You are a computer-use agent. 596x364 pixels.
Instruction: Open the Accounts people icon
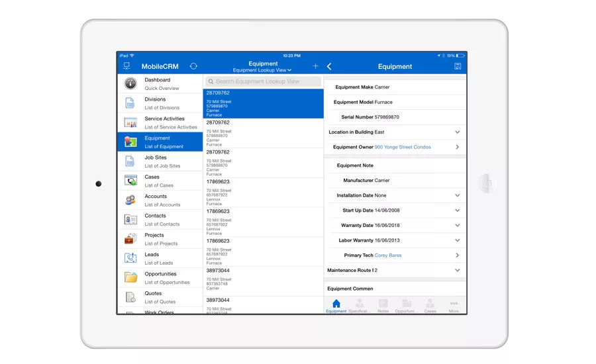[130, 200]
